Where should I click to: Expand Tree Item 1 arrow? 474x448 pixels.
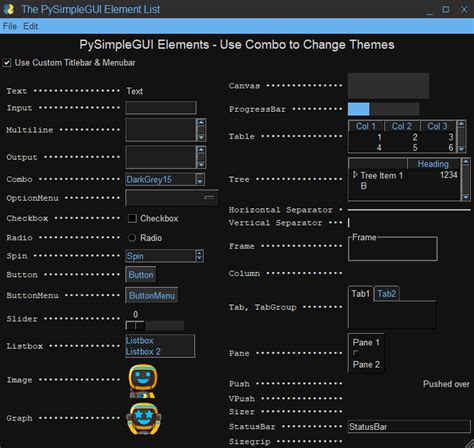355,175
